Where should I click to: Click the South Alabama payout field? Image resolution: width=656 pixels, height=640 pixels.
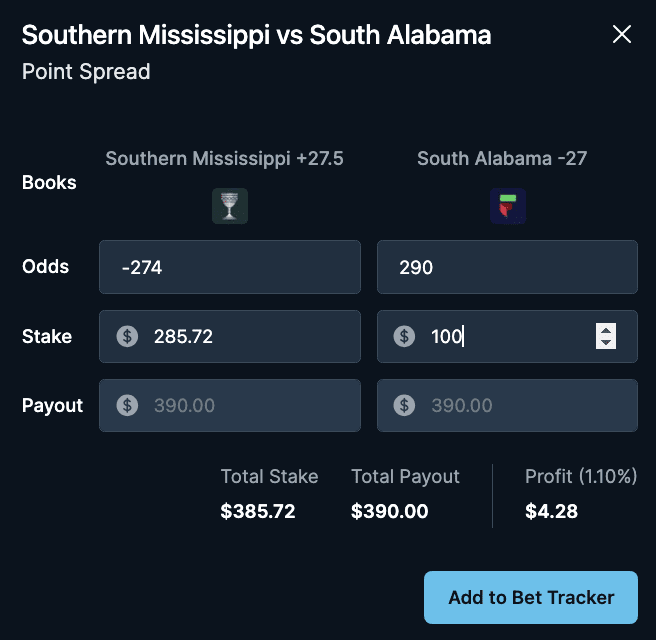[507, 405]
